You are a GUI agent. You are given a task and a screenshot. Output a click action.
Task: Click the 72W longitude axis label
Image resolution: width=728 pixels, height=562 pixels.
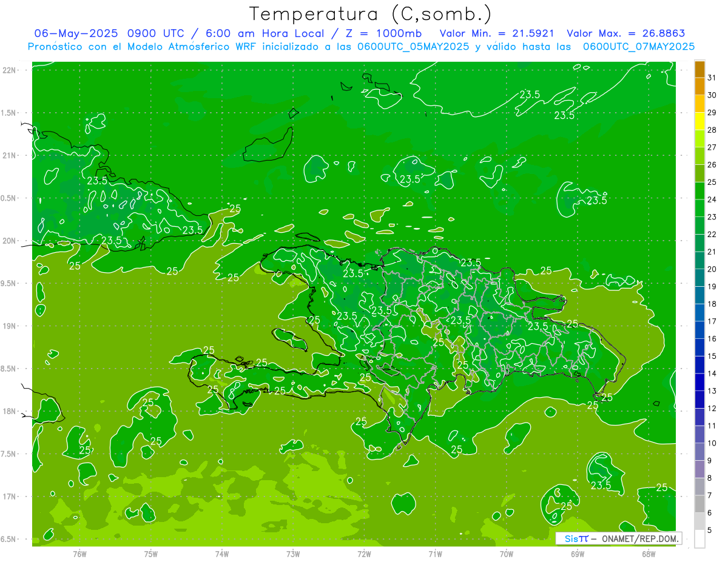click(x=364, y=554)
